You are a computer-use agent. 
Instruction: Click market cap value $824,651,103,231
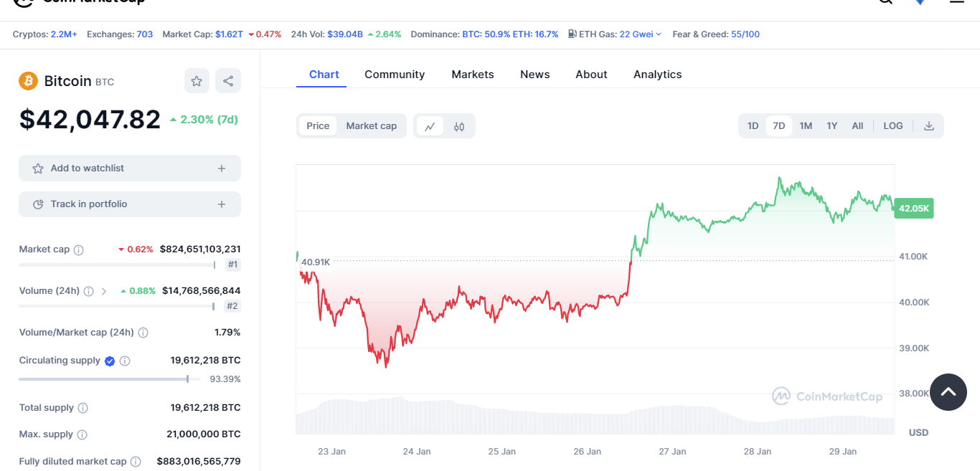click(x=200, y=249)
